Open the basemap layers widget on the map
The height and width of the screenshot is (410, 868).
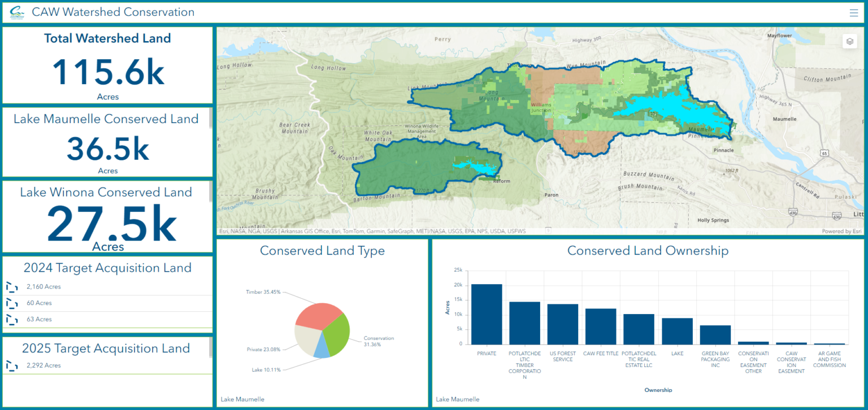[x=850, y=41]
